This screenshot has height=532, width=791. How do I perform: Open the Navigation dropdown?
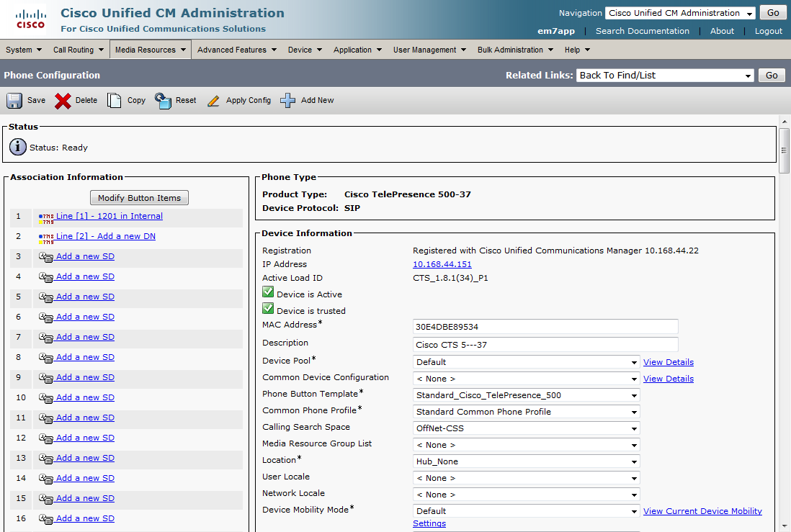coord(680,13)
